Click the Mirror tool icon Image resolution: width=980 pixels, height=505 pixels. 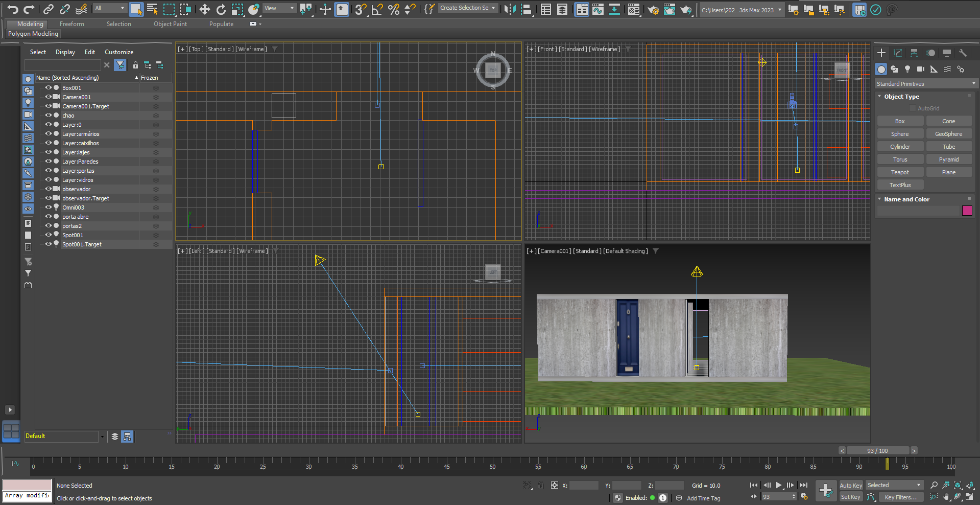pos(509,9)
